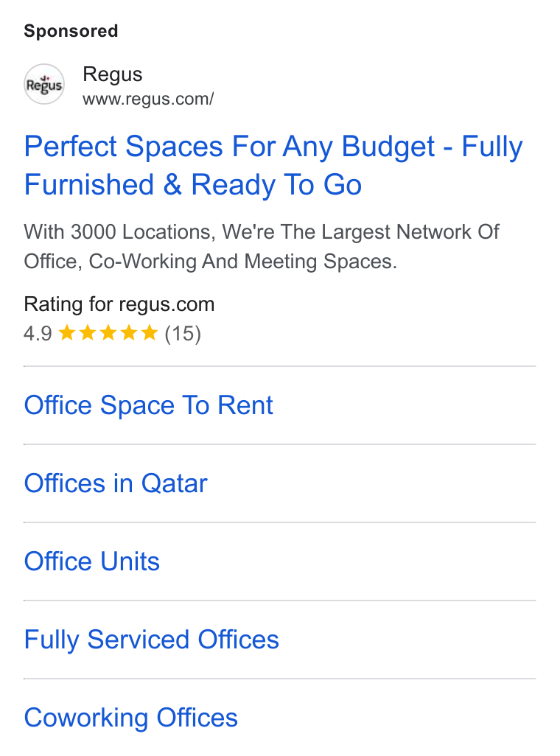Click the first gold rating star
The height and width of the screenshot is (756, 560).
[x=67, y=332]
